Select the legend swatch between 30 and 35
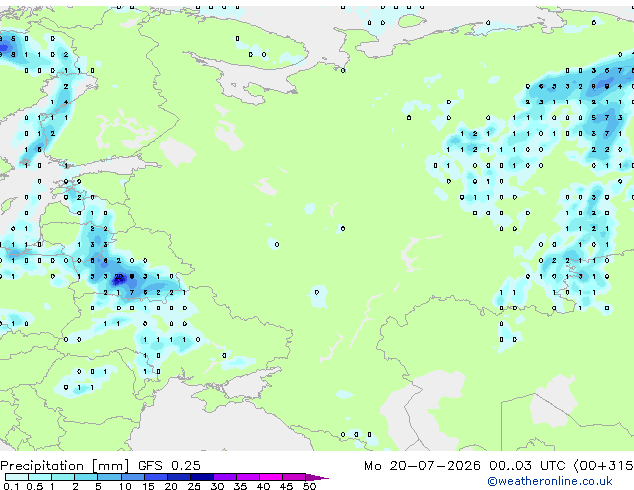 click(225, 477)
